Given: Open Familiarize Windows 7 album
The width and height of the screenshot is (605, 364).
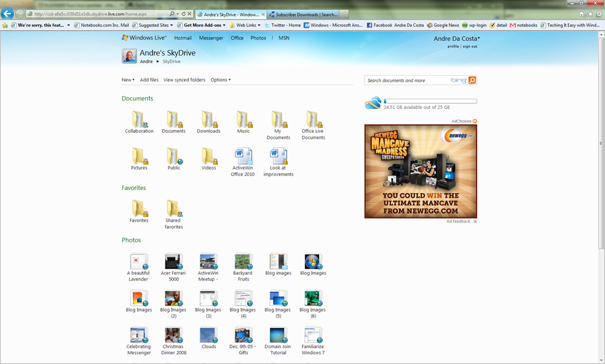Looking at the screenshot, I should point(313,341).
